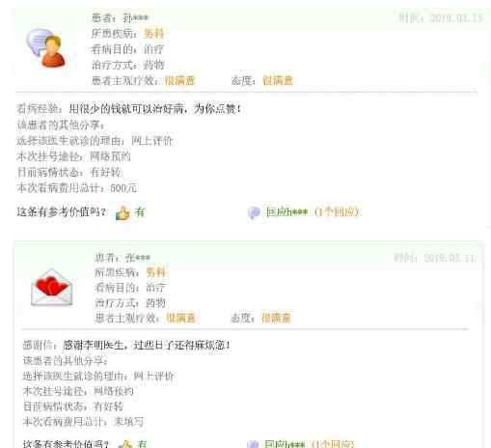Open 回应h*** link in second review
491x448 pixels.
click(285, 444)
